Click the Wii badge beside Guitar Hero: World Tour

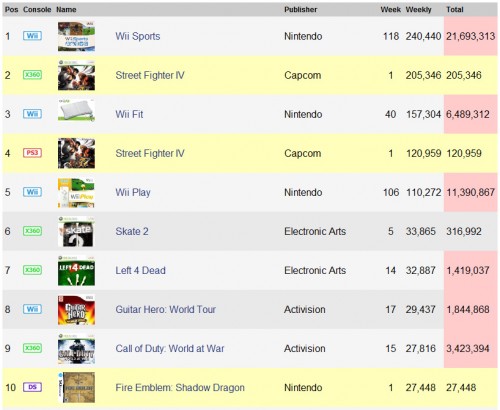[32, 309]
